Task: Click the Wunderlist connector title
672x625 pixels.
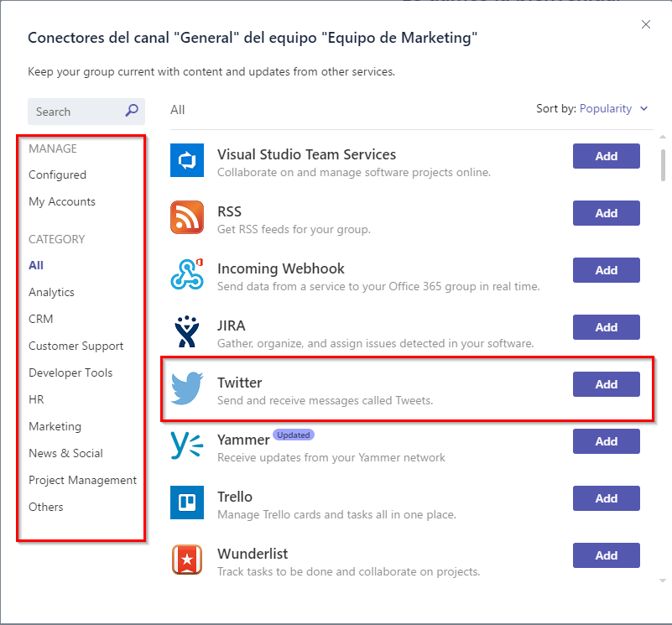Action: point(253,554)
